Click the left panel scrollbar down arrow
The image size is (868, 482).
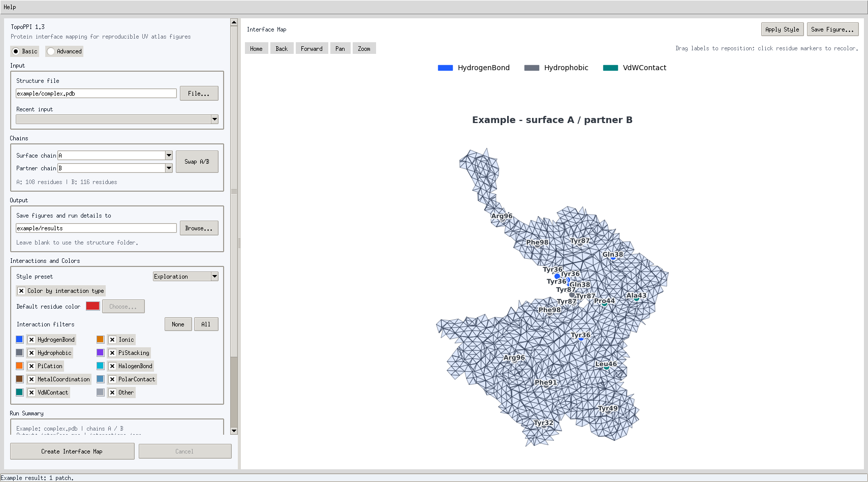click(234, 431)
